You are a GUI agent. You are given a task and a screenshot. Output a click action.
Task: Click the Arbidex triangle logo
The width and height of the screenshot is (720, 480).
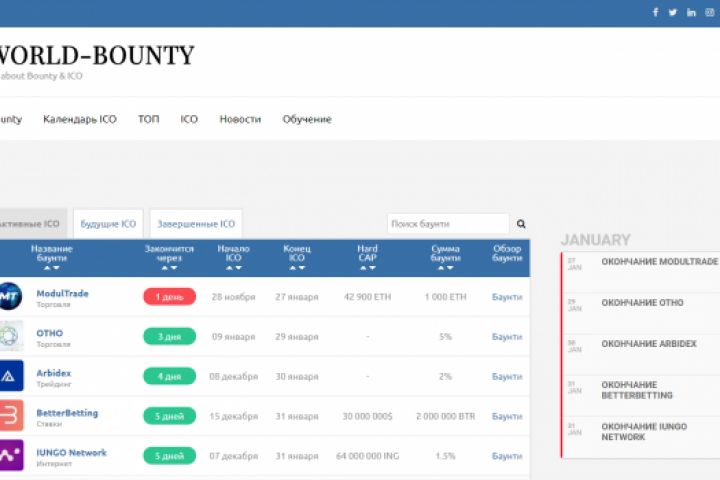(11, 376)
